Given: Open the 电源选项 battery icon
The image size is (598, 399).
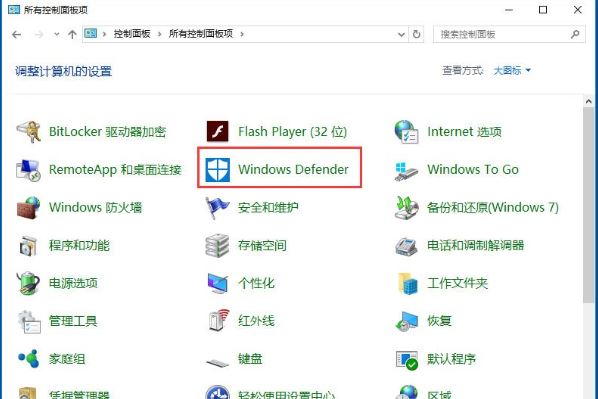Looking at the screenshot, I should (28, 283).
